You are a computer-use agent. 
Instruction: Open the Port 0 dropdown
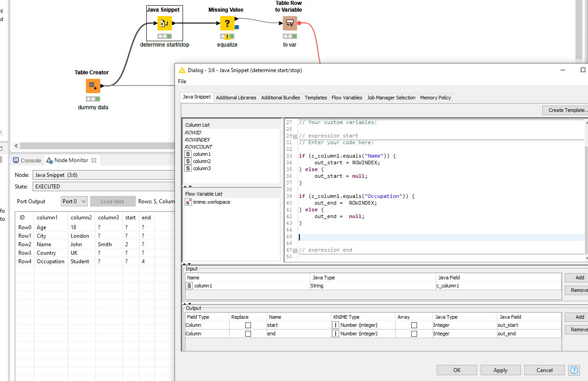(74, 201)
